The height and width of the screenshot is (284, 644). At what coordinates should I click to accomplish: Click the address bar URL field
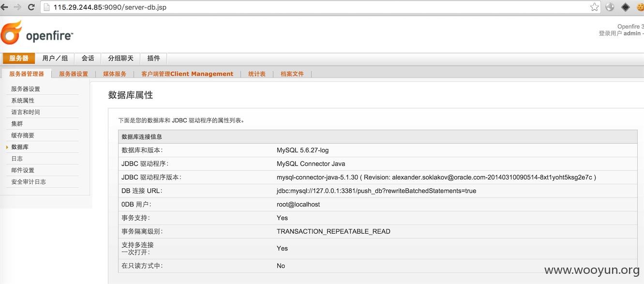(x=315, y=7)
